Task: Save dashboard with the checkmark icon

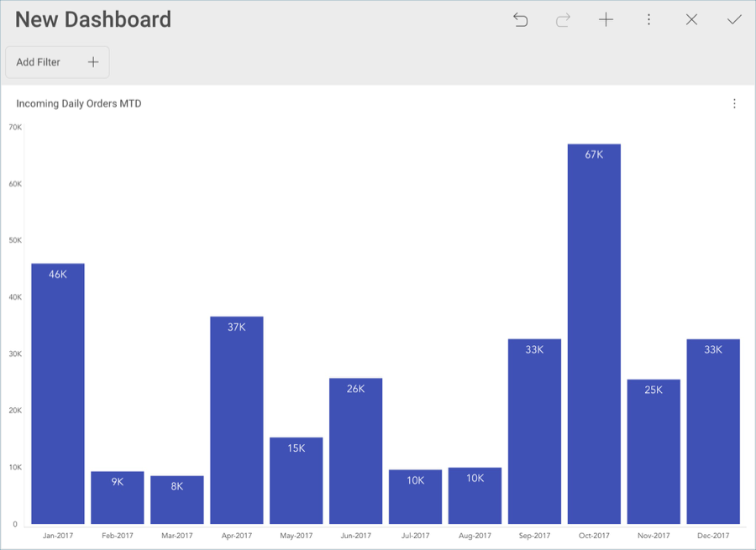Action: (734, 20)
